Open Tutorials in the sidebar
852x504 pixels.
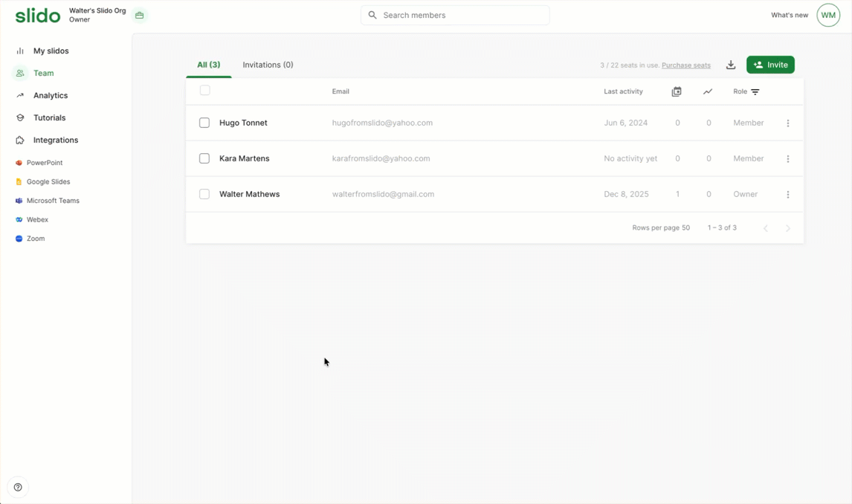click(x=50, y=118)
